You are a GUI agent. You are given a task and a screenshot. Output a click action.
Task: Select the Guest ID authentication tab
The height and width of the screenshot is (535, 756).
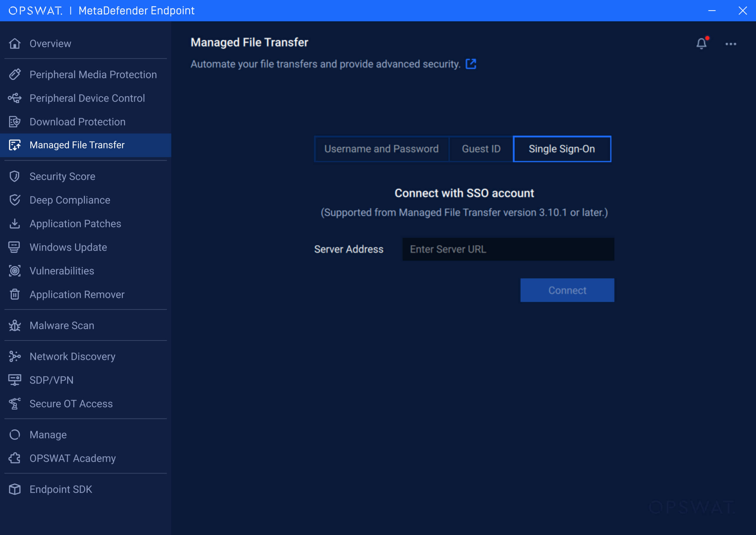click(x=481, y=149)
